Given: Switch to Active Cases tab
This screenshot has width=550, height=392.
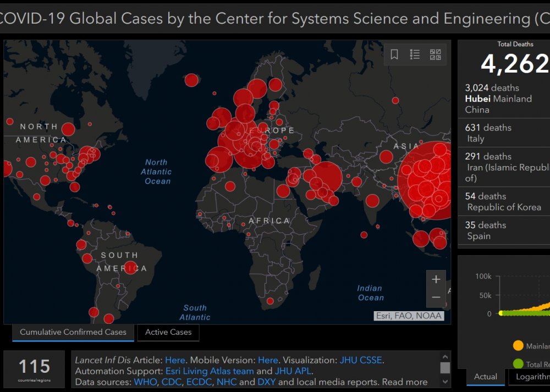Looking at the screenshot, I should pyautogui.click(x=168, y=332).
